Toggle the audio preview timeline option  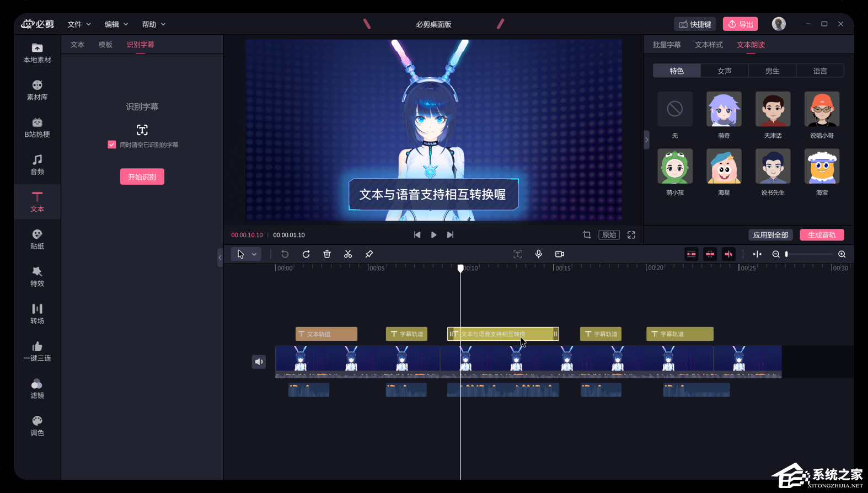click(728, 254)
